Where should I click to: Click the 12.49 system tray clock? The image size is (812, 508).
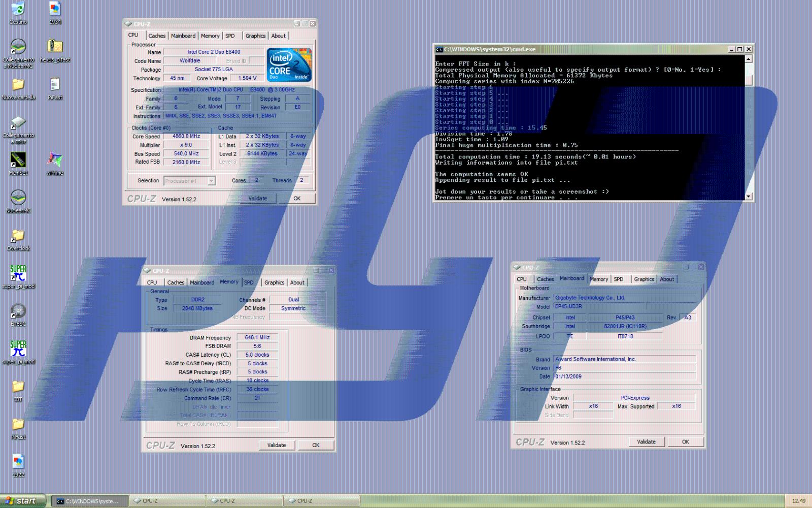click(799, 501)
